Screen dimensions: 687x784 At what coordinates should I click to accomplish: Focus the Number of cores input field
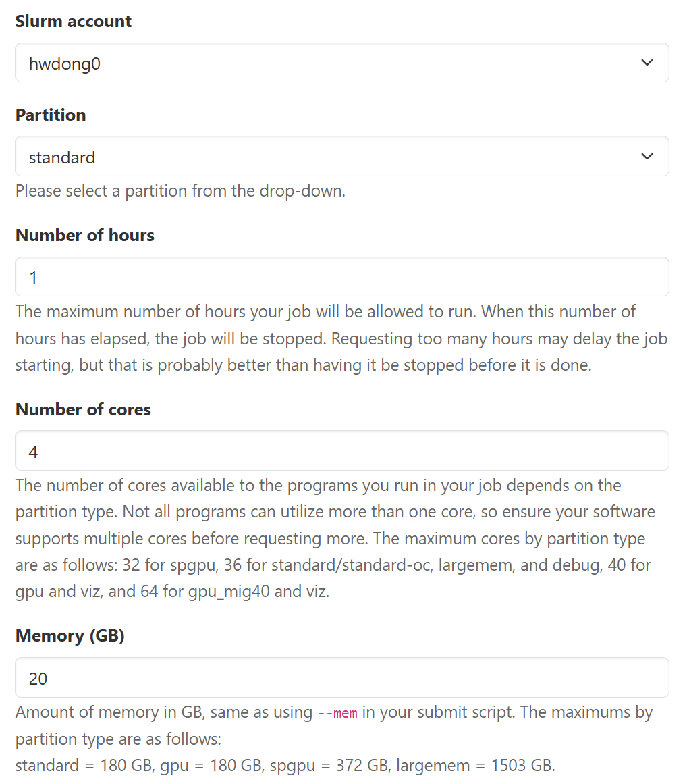pyautogui.click(x=341, y=451)
